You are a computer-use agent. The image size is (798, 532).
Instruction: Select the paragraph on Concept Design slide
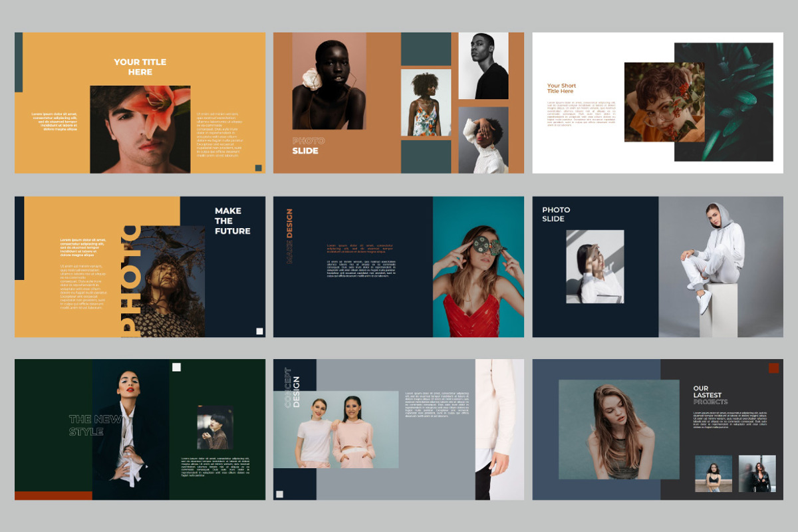click(x=437, y=405)
